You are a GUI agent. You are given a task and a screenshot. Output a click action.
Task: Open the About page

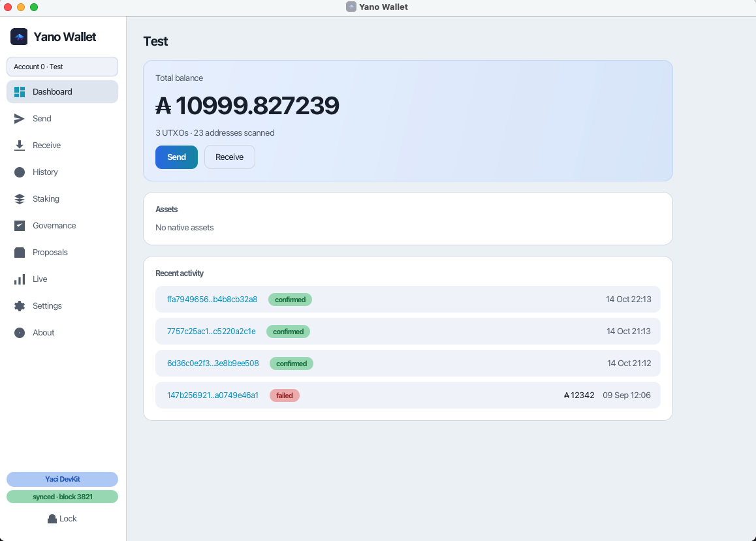[x=62, y=333]
